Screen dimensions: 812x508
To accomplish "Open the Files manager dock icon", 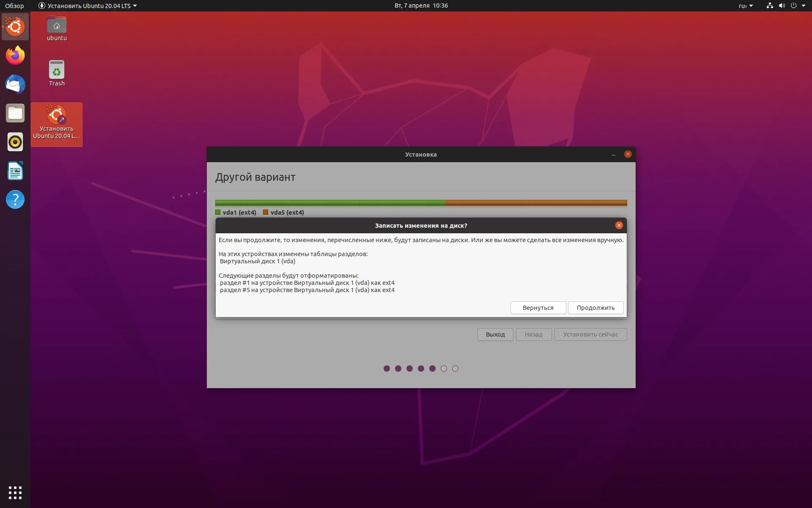I will pos(15,113).
